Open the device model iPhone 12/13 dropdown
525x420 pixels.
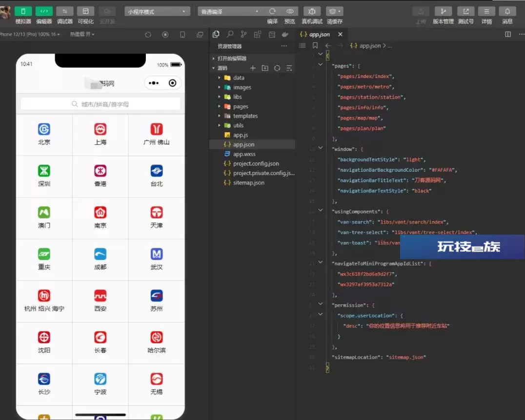click(30, 34)
